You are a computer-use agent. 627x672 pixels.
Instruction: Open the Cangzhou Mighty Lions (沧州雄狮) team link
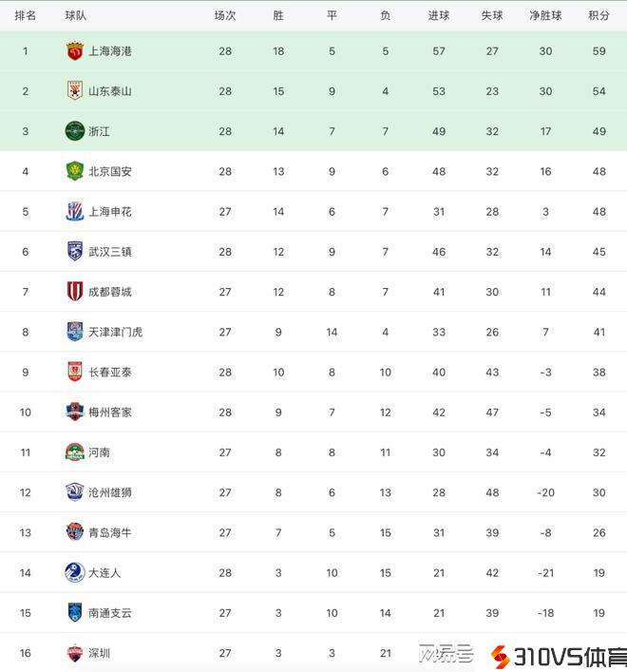pos(110,492)
